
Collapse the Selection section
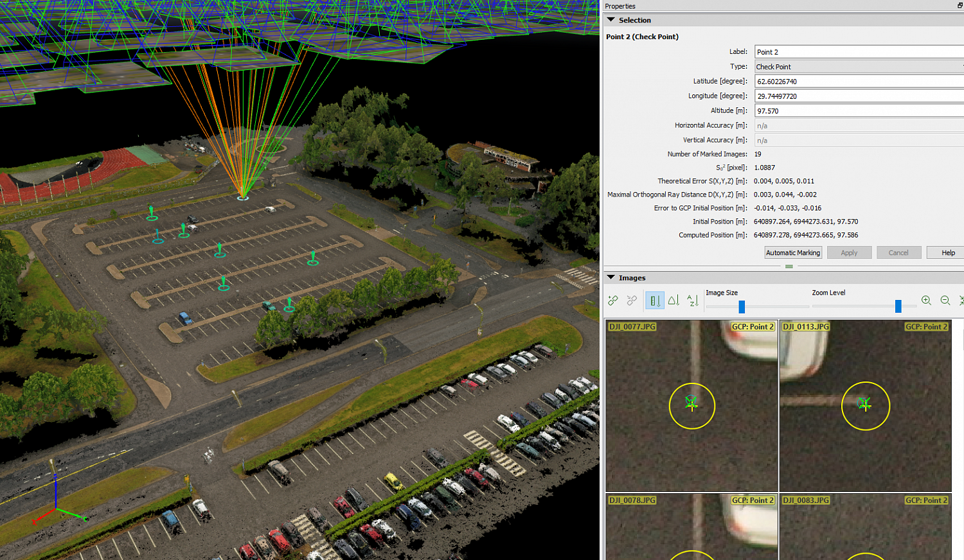611,20
